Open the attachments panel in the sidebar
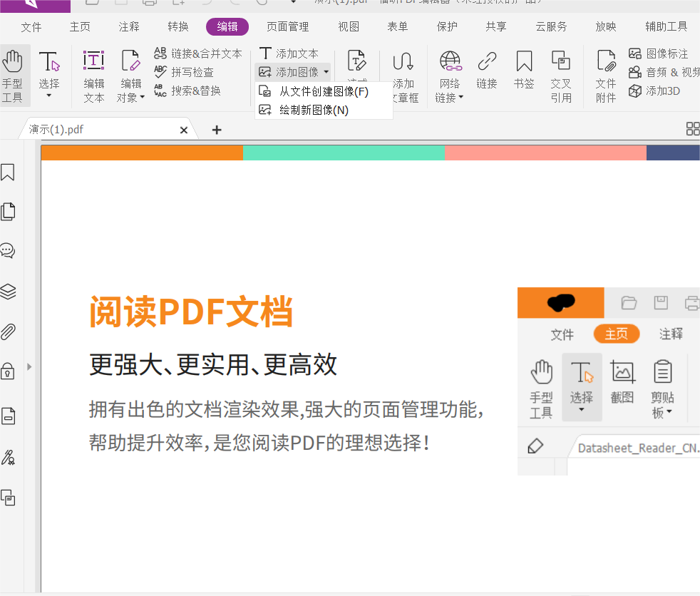This screenshot has height=596, width=700. pos(10,331)
